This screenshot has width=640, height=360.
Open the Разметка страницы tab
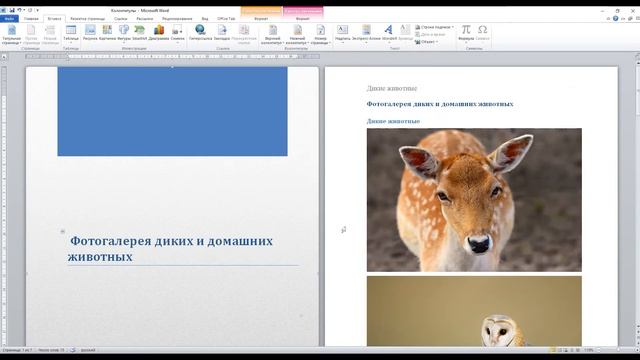coord(87,19)
